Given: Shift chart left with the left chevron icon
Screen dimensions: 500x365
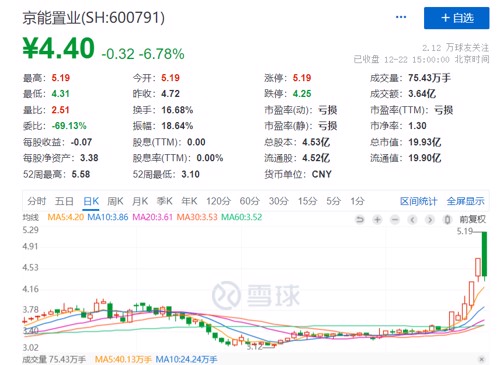Looking at the screenshot, I should point(413,220).
